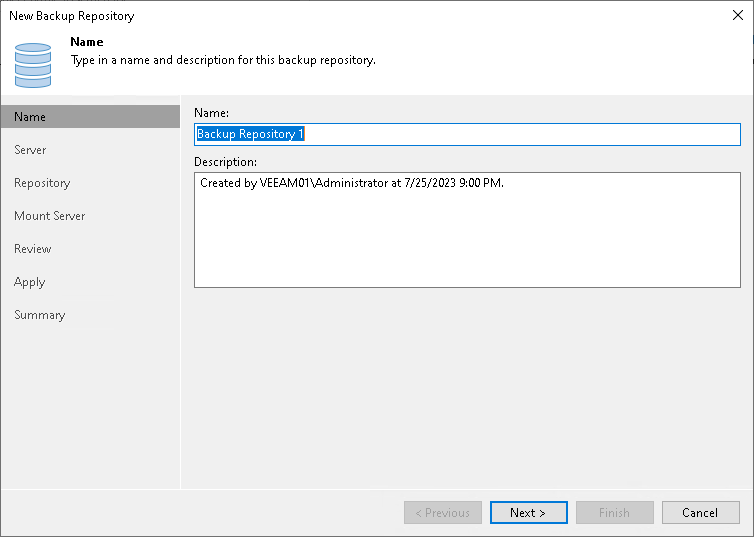Switch to the Mount Server step
754x537 pixels.
point(49,216)
